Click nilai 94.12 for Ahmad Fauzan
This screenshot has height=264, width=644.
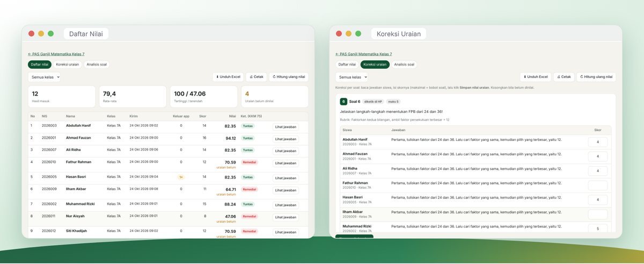tap(230, 138)
